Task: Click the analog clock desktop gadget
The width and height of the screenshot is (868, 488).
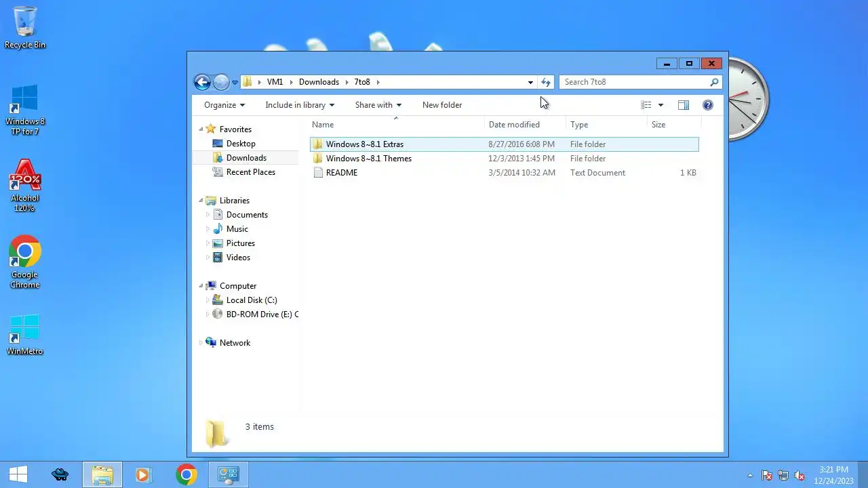Action: click(748, 100)
